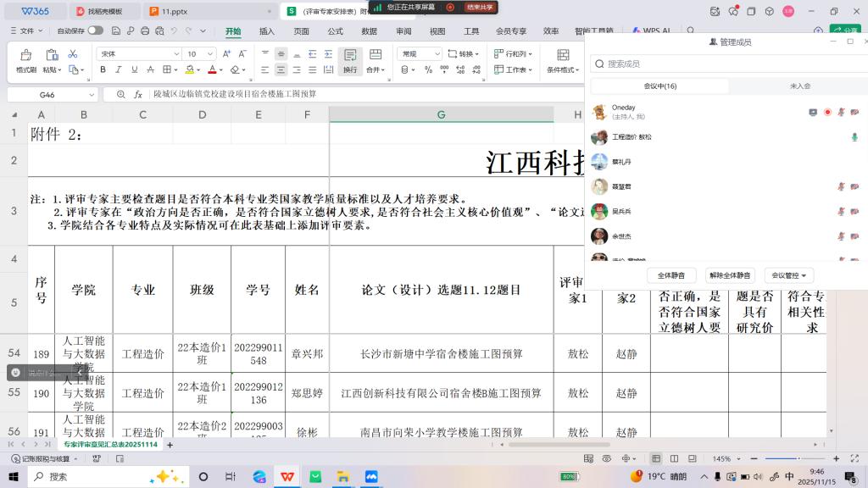This screenshot has width=868, height=488.
Task: Toggle right text alignment
Action: click(x=297, y=69)
